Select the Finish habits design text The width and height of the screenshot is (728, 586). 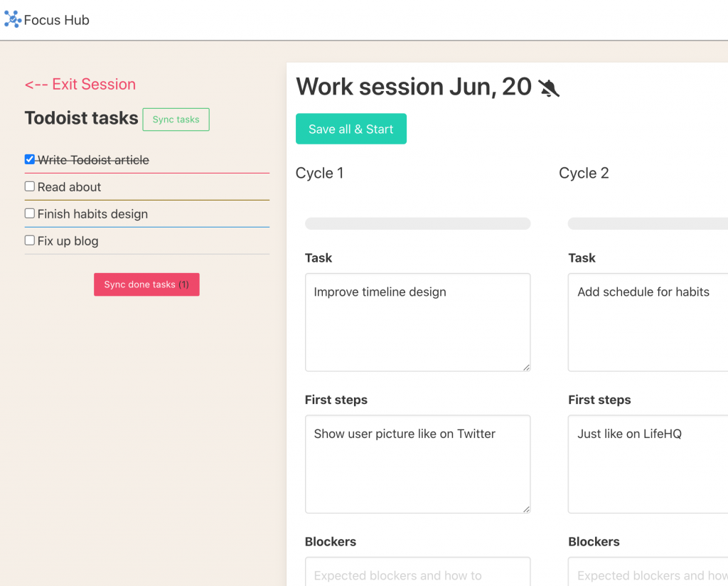[x=93, y=214]
